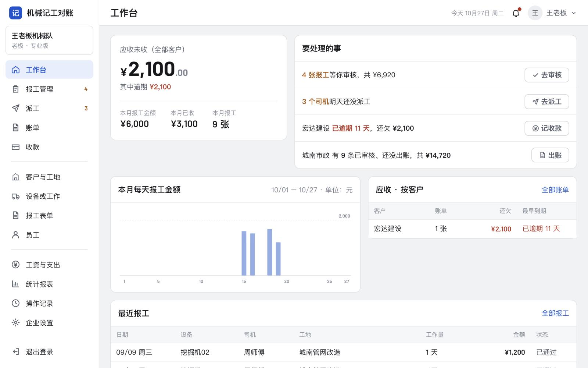Click the 其中逾期 ¥2,100 amount

(x=160, y=87)
